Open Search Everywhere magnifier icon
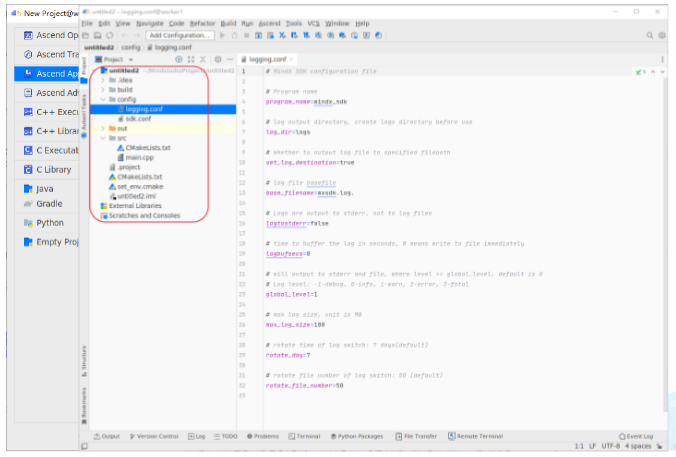The image size is (676, 457). [x=649, y=35]
